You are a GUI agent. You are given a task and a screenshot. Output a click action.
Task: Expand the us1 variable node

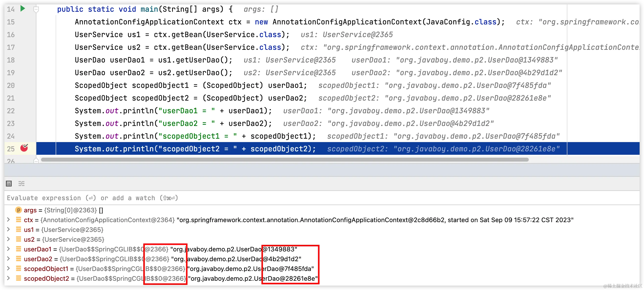pos(8,229)
